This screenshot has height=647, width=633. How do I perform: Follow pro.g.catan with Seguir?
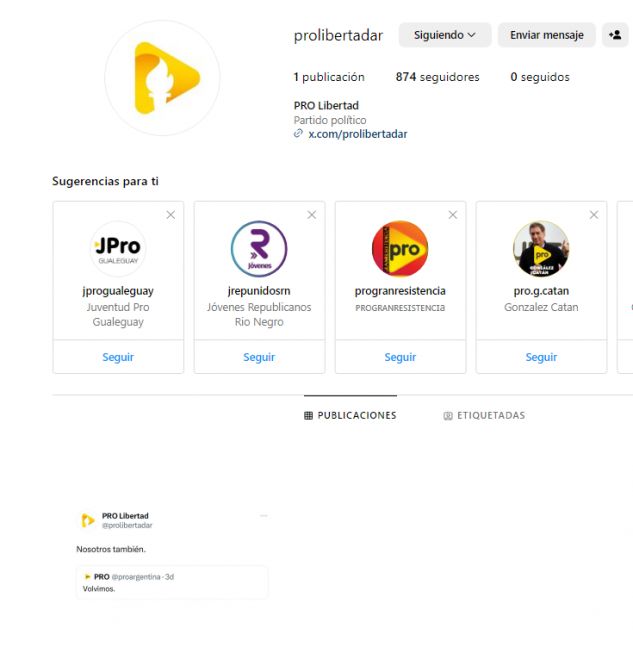click(x=541, y=357)
